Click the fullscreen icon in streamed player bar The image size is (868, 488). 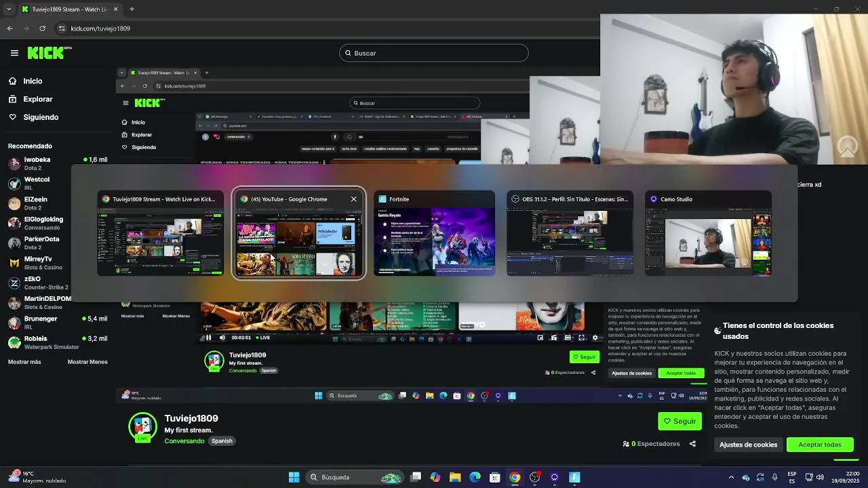tap(581, 338)
